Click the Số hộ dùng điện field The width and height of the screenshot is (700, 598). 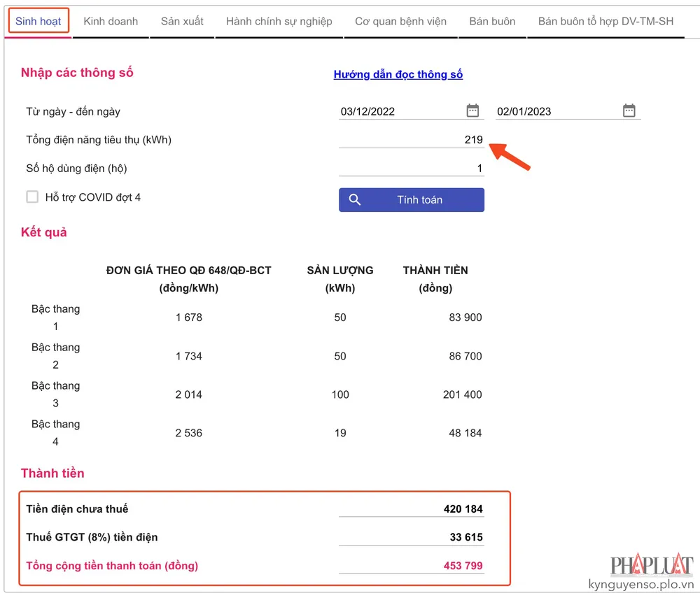[411, 169]
